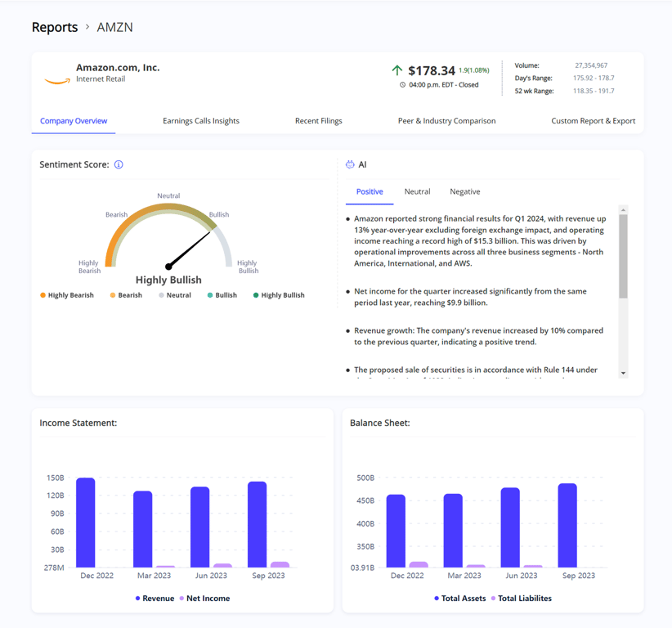
Task: Click the scrollbar down arrow in AI panel
Action: 623,374
